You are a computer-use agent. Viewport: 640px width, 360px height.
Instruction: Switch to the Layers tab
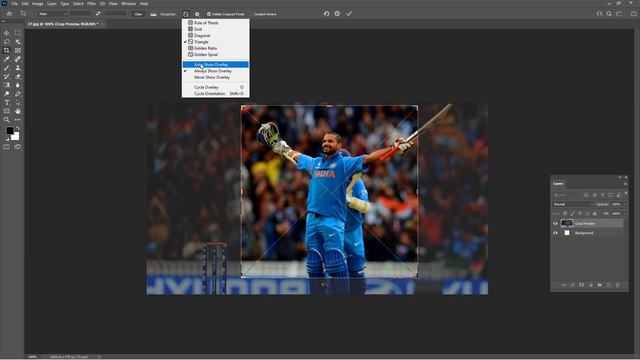coord(558,184)
